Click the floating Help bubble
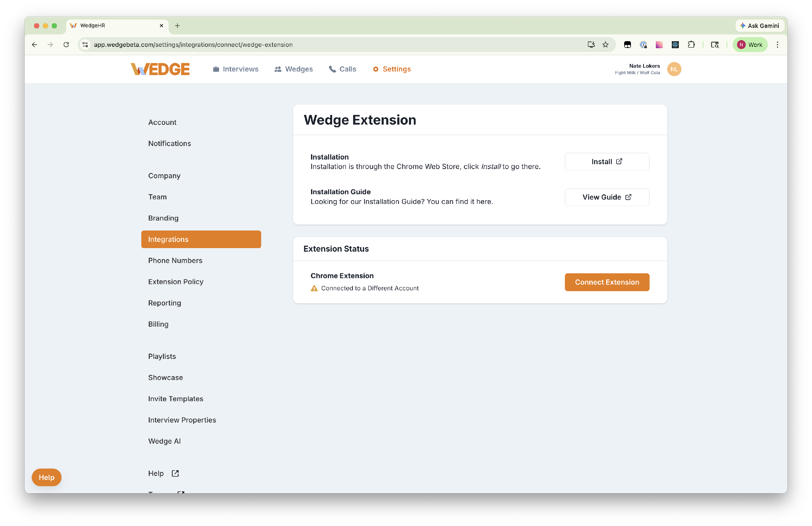812x526 pixels. pos(46,477)
